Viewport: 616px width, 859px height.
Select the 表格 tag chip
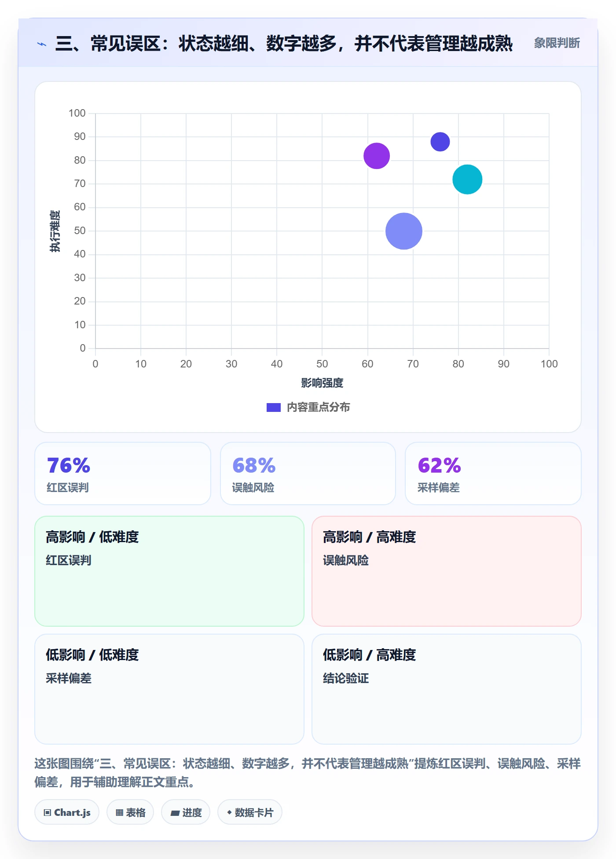point(130,812)
